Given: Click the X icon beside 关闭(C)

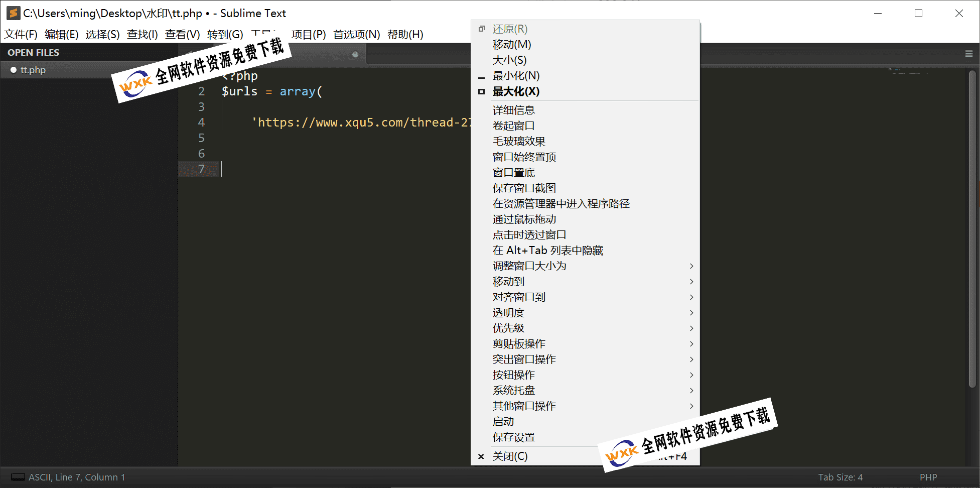Looking at the screenshot, I should [x=481, y=456].
